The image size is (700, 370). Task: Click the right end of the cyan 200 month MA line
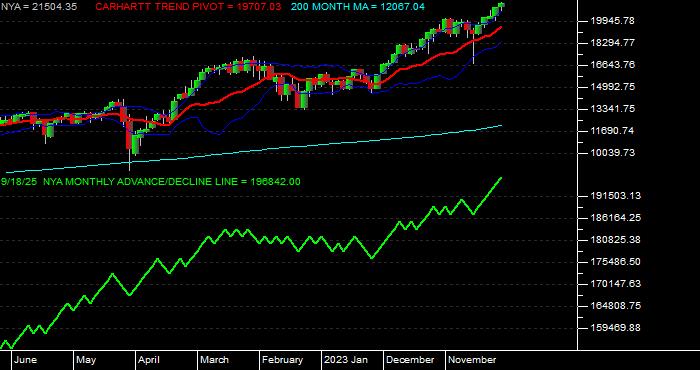click(501, 125)
